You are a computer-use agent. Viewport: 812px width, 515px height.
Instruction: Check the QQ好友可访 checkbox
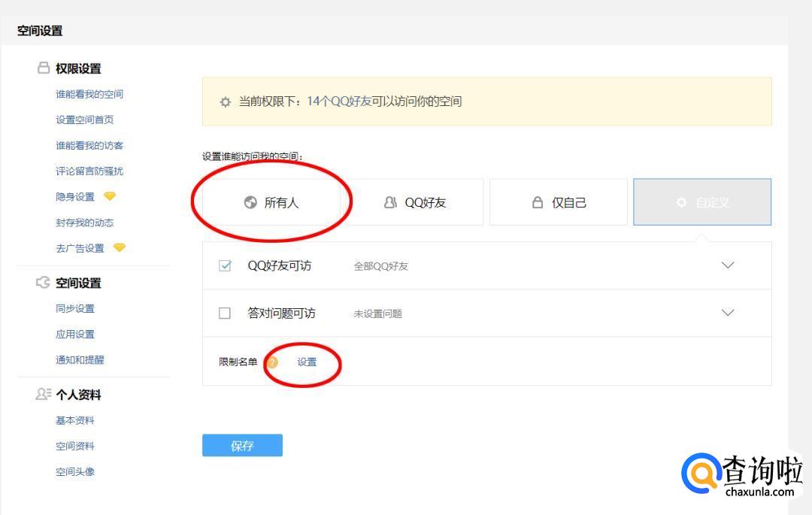pos(225,266)
